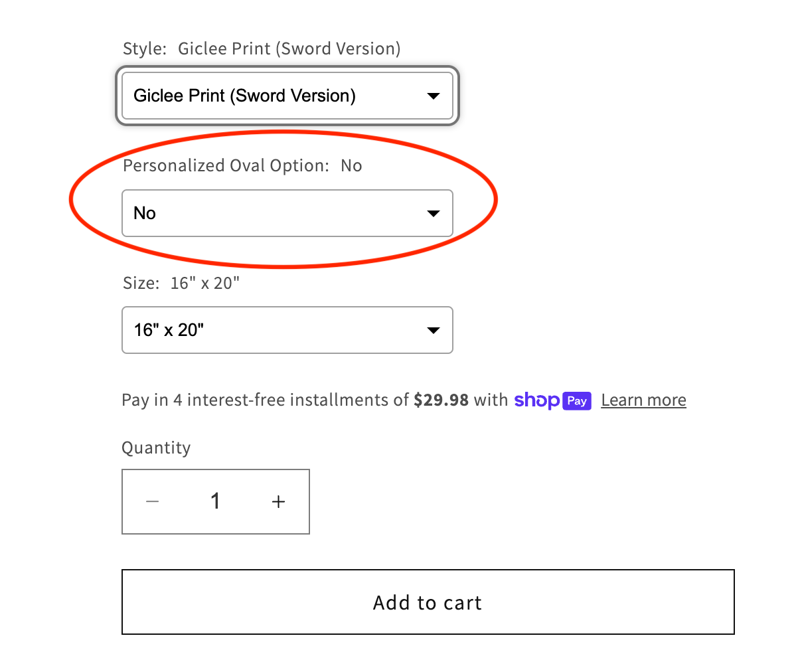
Task: Open the Learn more link
Action: click(x=643, y=400)
